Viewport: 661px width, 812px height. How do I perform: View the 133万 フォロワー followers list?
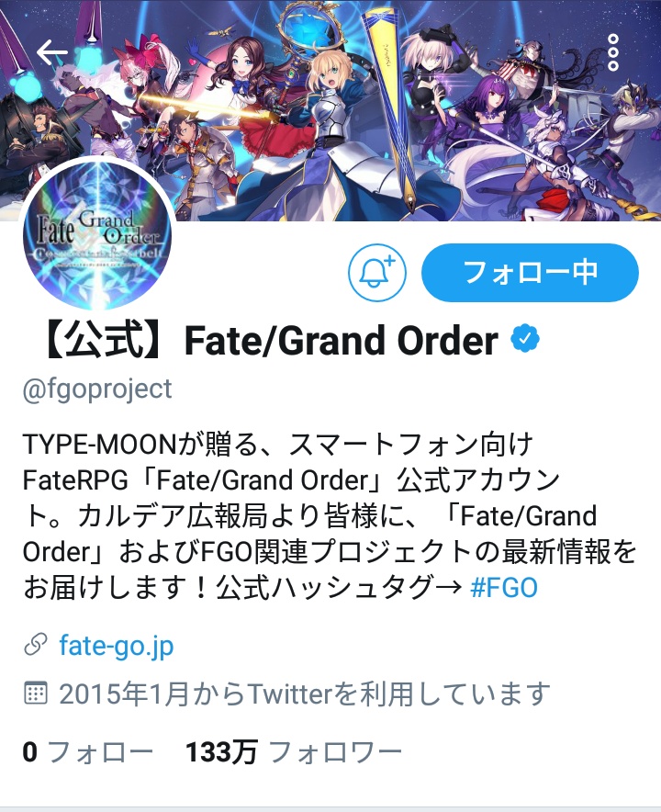(x=294, y=752)
